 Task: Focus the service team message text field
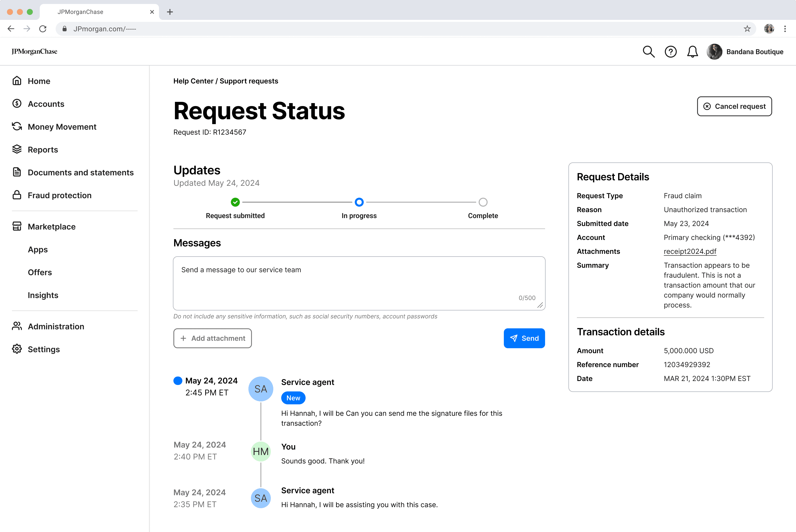tap(359, 283)
